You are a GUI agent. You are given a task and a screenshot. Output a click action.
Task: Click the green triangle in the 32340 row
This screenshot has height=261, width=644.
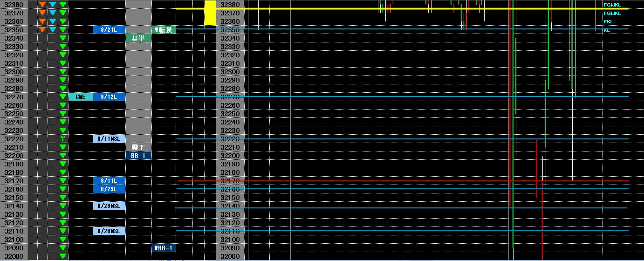pyautogui.click(x=63, y=38)
